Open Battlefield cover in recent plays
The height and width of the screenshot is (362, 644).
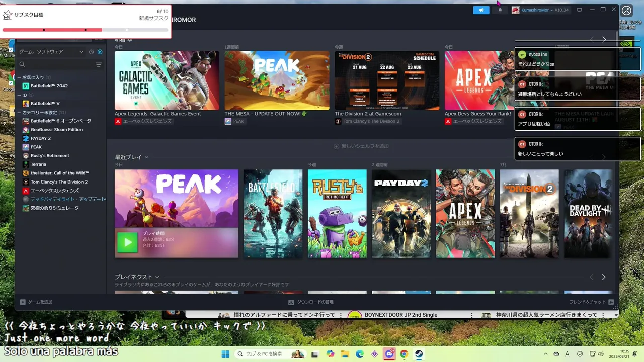pyautogui.click(x=273, y=214)
